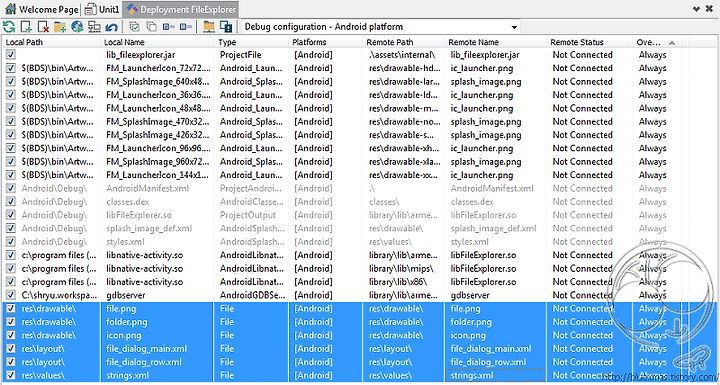Sort by the Remote Path column header
Image resolution: width=720 pixels, height=385 pixels.
(x=404, y=42)
